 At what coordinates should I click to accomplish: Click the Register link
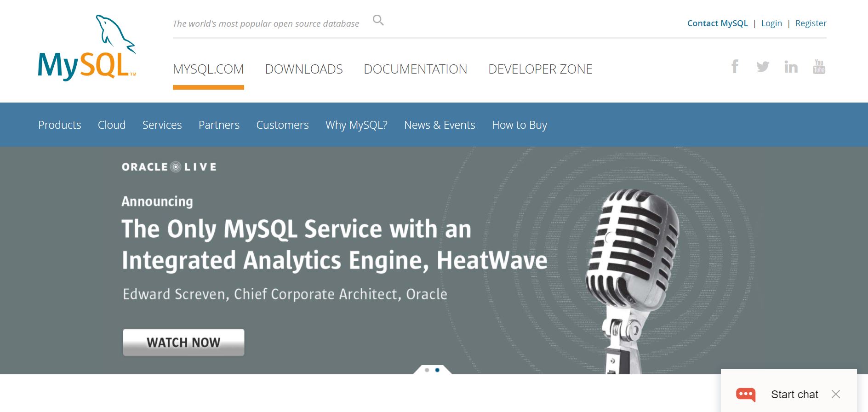(811, 23)
